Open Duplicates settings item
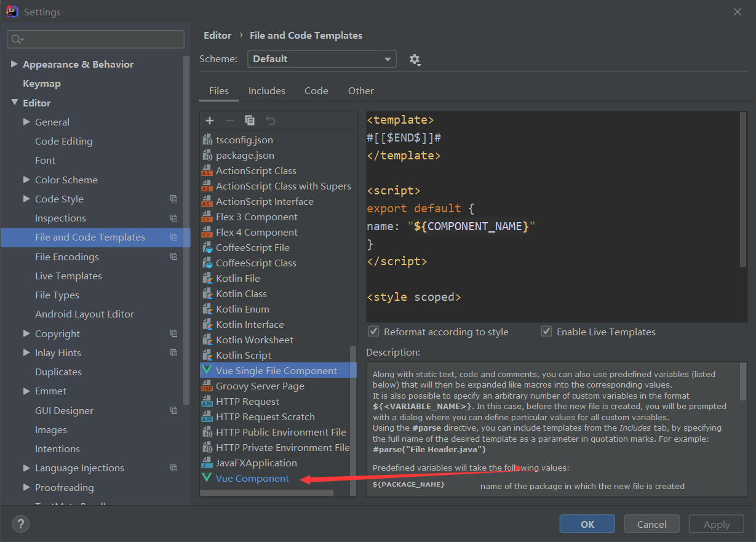756x542 pixels. click(x=58, y=372)
